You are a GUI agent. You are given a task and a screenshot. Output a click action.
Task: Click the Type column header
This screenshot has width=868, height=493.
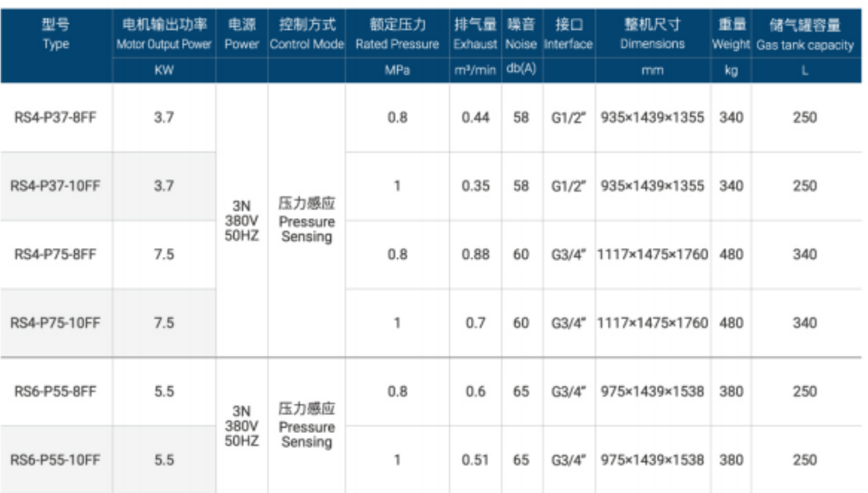point(56,34)
